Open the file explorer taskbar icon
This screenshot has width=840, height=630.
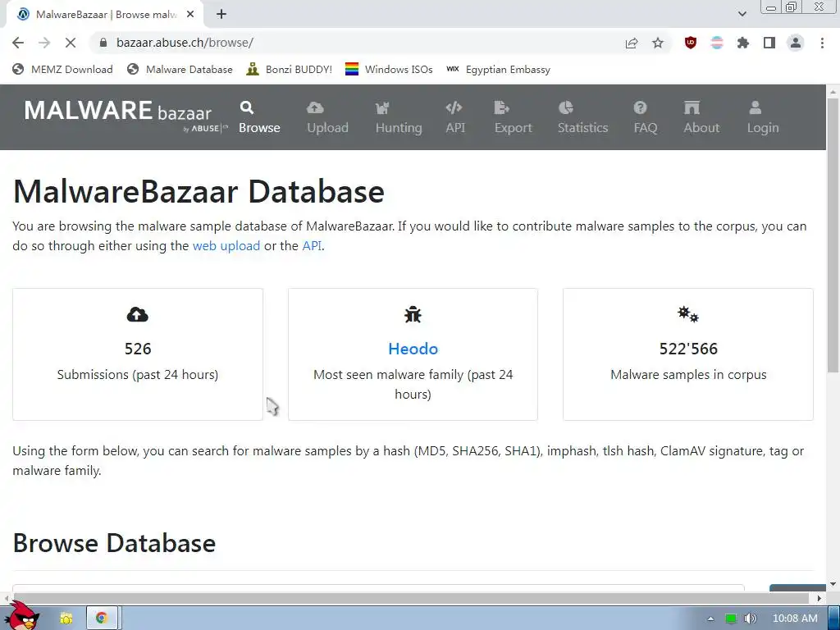(66, 619)
